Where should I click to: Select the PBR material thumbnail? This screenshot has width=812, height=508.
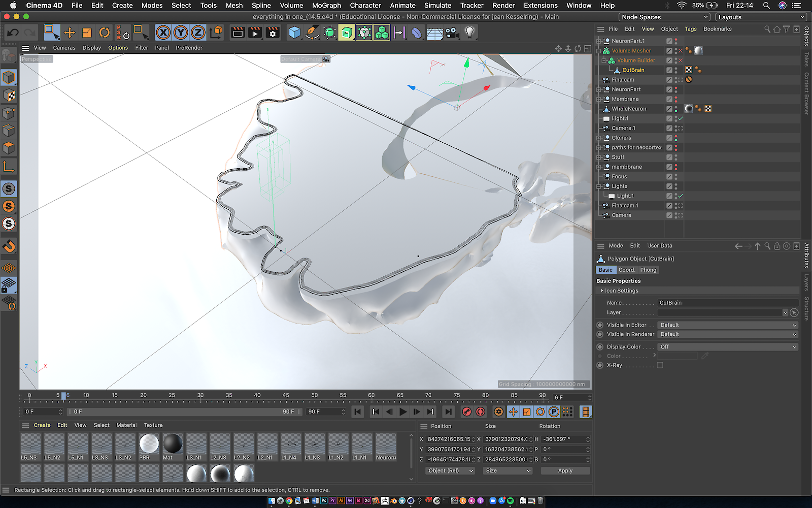149,444
